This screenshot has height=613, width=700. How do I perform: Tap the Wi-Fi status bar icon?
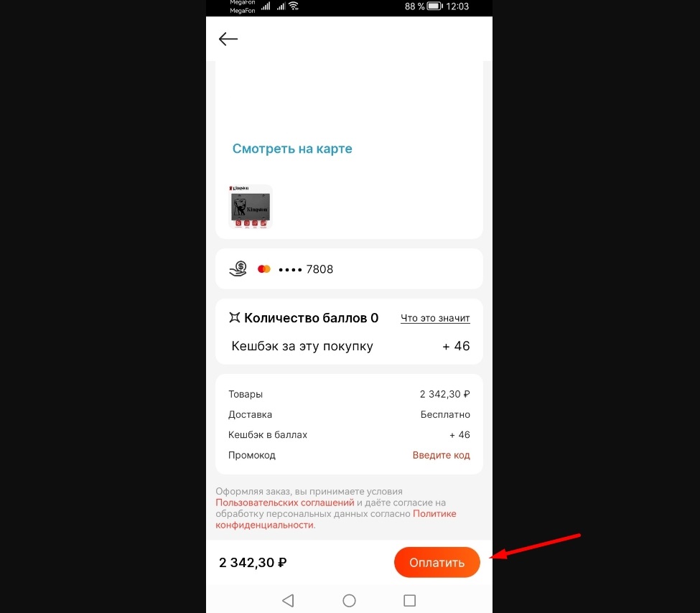[294, 6]
